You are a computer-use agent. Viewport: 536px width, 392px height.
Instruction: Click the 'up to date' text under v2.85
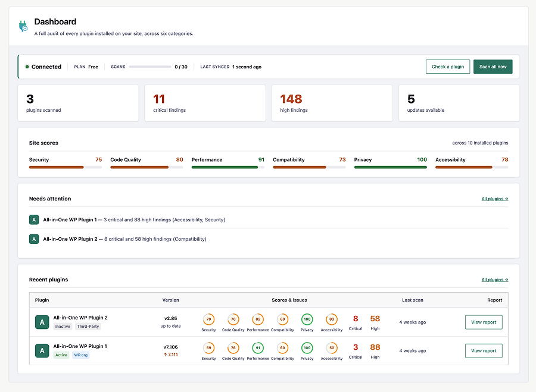coord(170,326)
